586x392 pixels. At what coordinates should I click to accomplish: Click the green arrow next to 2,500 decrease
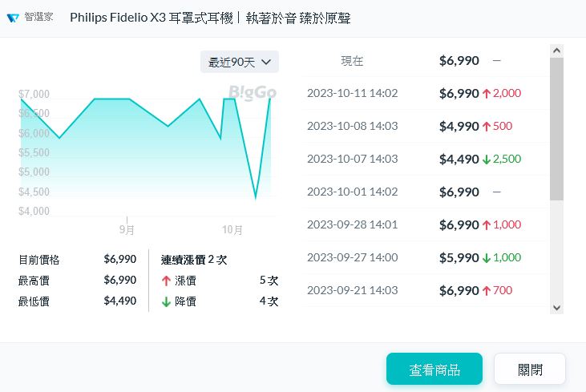(x=486, y=159)
